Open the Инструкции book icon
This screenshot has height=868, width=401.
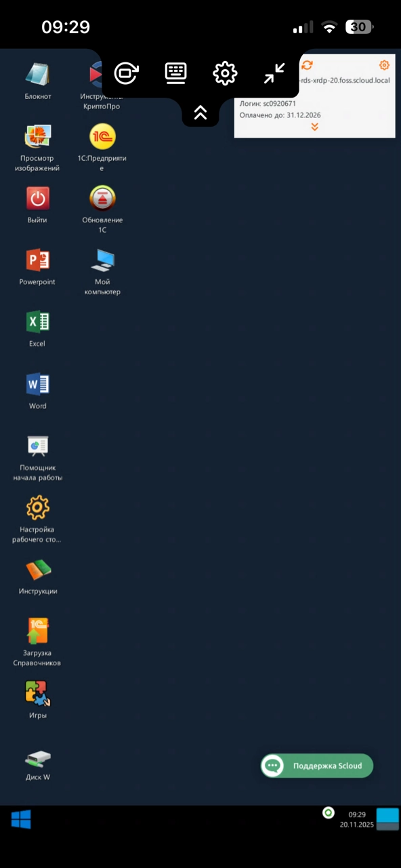point(38,570)
